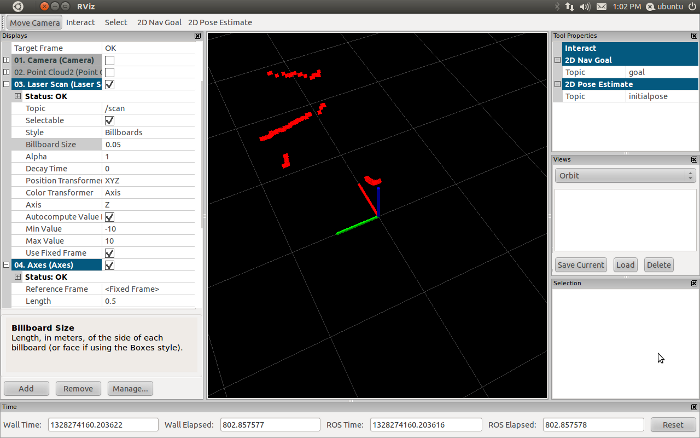Select the Interact tool in toolbar

[x=80, y=21]
